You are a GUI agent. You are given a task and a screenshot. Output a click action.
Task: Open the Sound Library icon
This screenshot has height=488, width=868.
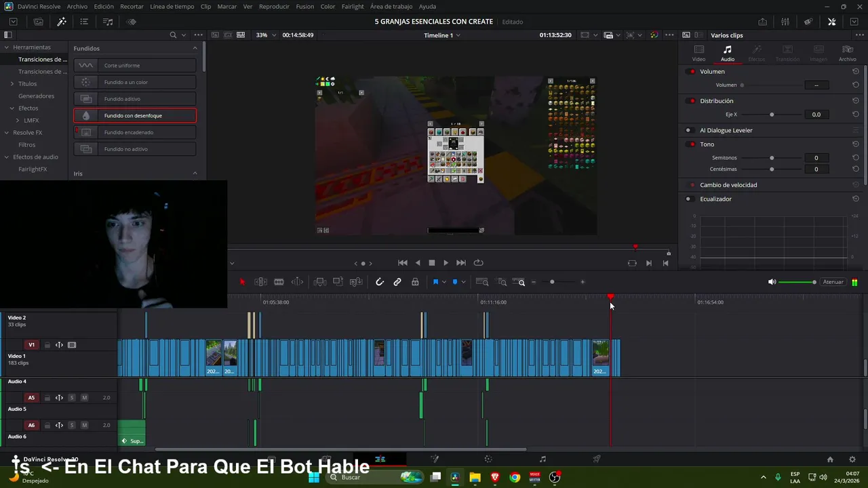(108, 22)
